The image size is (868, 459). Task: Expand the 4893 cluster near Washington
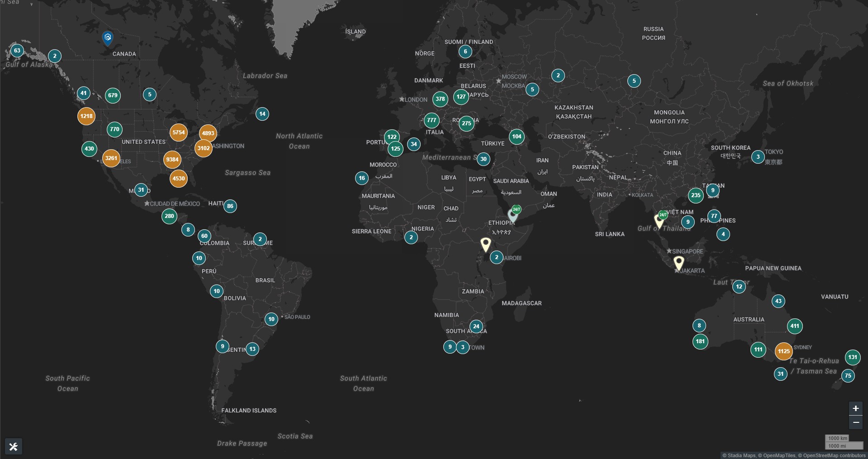[x=208, y=133]
